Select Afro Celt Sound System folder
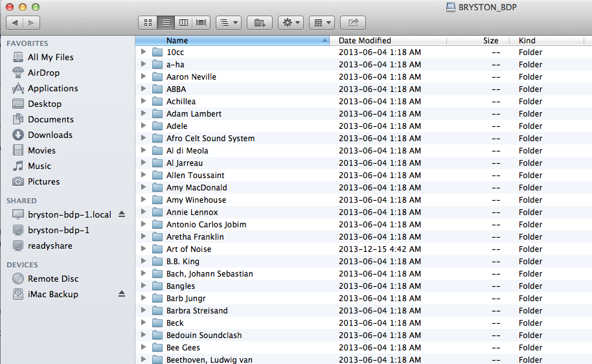This screenshot has height=364, width=592. pos(211,138)
